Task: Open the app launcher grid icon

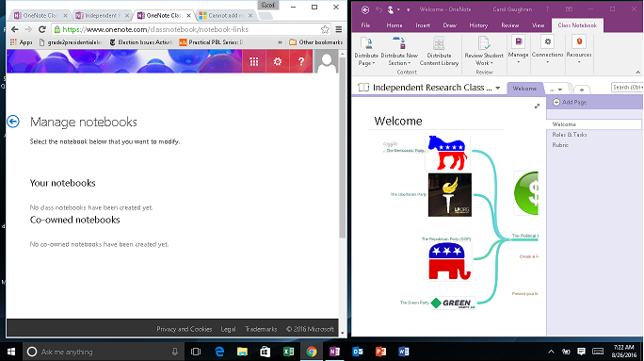Action: coord(254,61)
